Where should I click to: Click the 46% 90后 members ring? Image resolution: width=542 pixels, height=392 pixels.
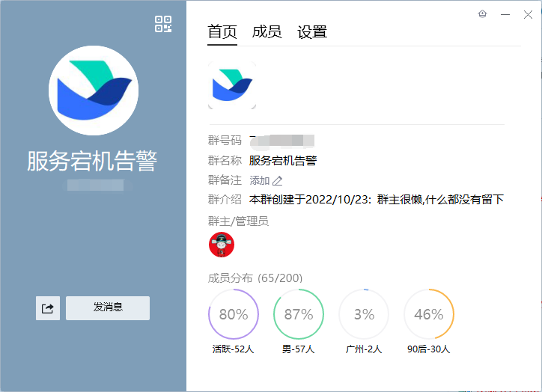(x=429, y=314)
